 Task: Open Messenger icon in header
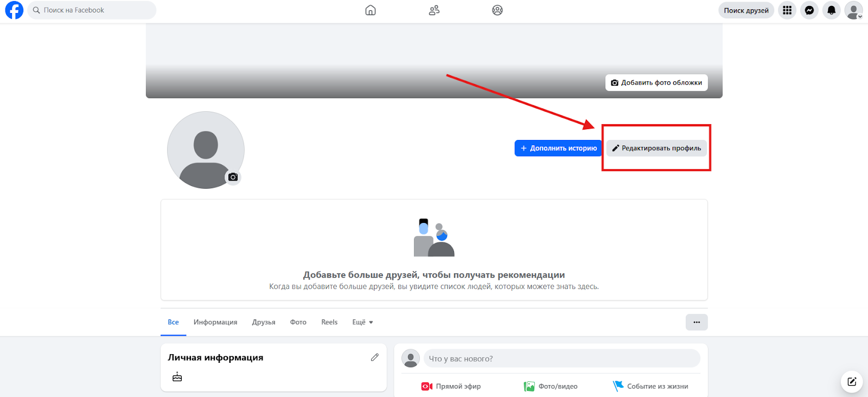[x=809, y=10]
